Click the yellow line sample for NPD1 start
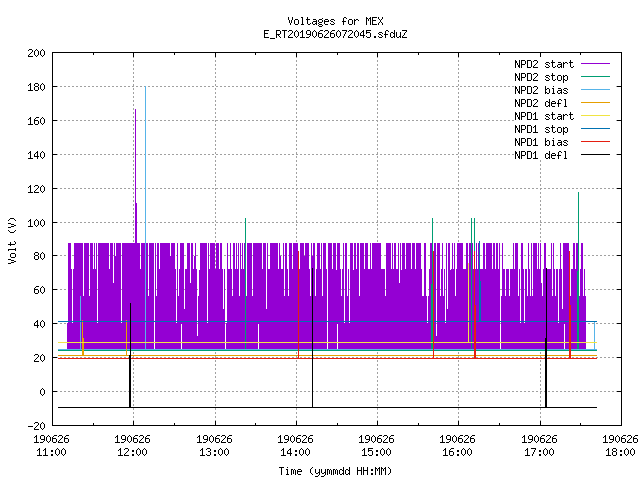 [596, 116]
